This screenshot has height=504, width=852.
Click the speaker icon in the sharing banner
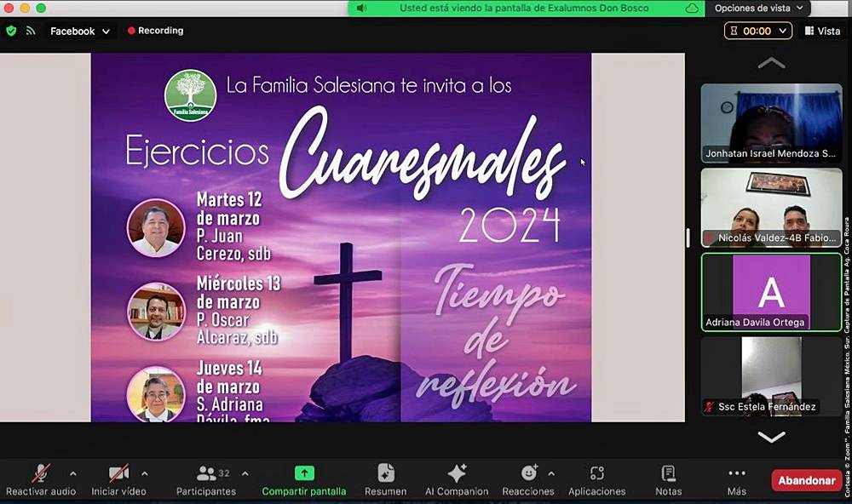tap(362, 9)
